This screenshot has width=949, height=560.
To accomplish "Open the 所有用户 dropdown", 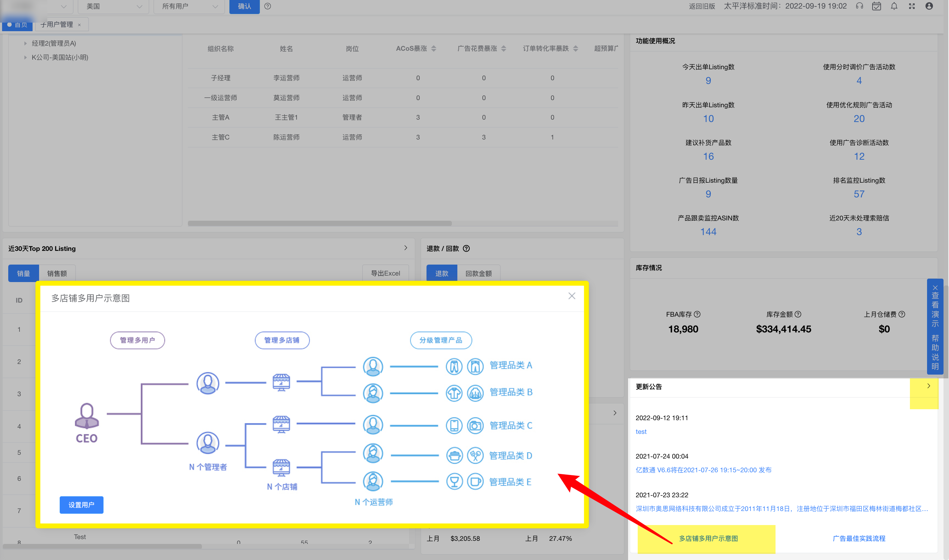I will tap(189, 7).
